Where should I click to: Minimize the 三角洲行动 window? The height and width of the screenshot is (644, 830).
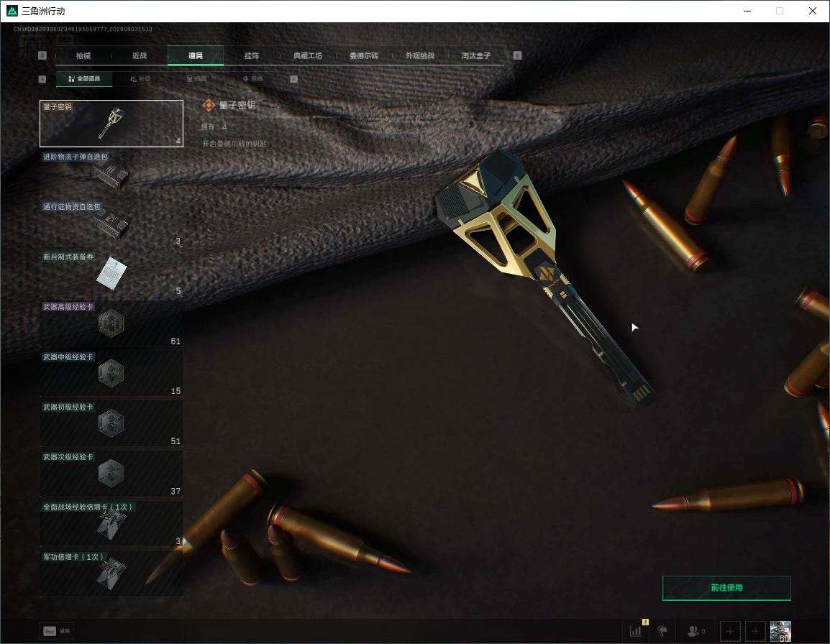(x=747, y=11)
